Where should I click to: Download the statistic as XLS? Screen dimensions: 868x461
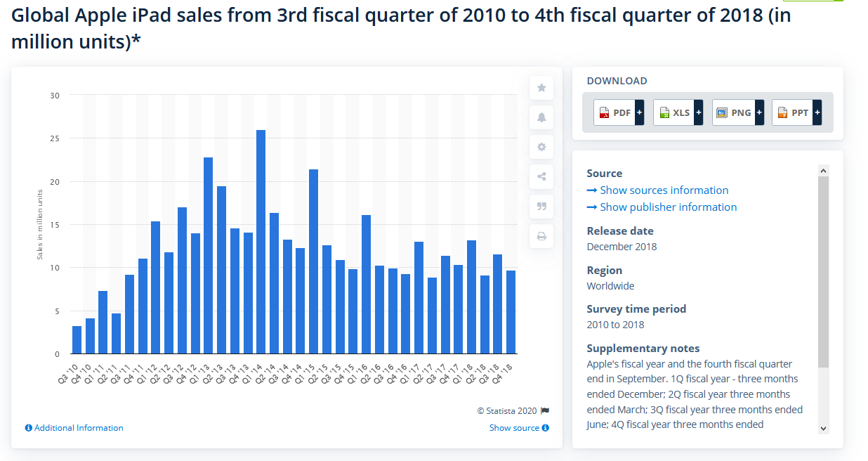[x=678, y=112]
